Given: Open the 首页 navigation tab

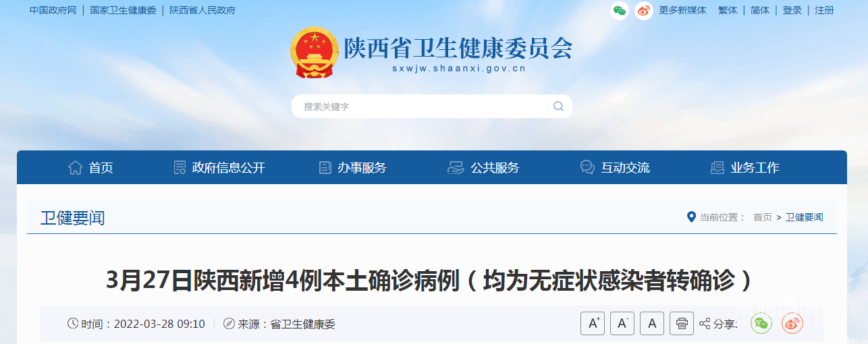Looking at the screenshot, I should point(90,168).
